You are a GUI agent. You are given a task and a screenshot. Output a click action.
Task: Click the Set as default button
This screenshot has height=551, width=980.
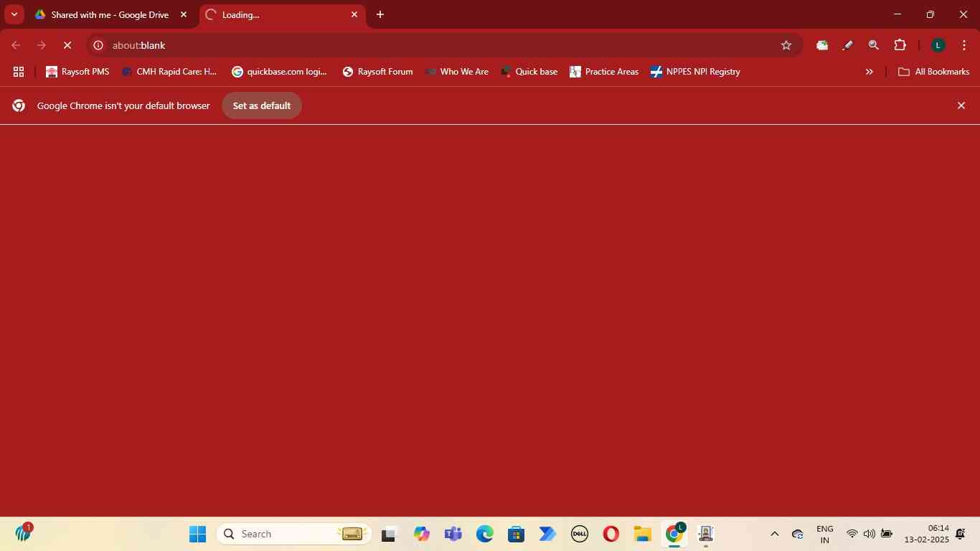261,105
